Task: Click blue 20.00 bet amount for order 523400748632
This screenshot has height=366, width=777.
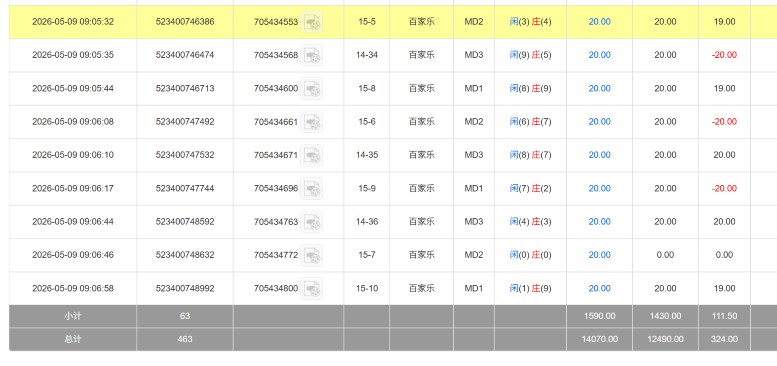Action: [599, 255]
